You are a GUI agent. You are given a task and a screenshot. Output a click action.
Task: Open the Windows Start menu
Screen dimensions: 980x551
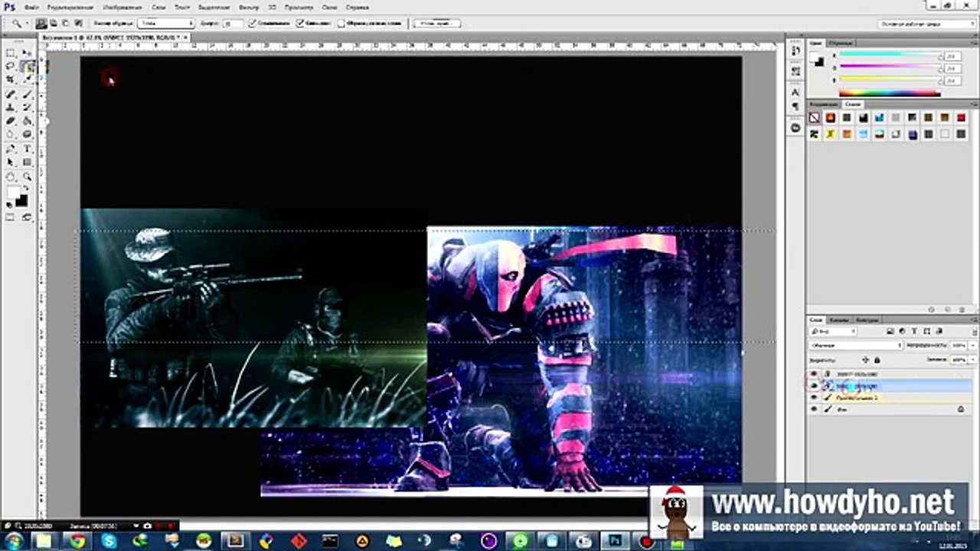[x=14, y=541]
